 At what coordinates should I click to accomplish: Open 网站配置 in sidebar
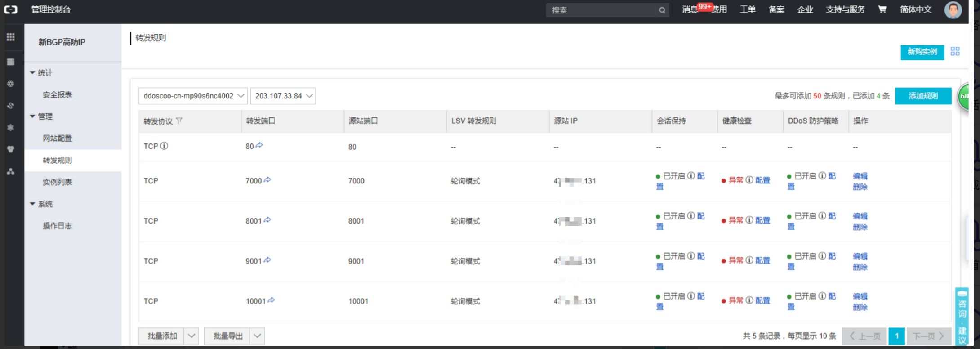pyautogui.click(x=58, y=138)
